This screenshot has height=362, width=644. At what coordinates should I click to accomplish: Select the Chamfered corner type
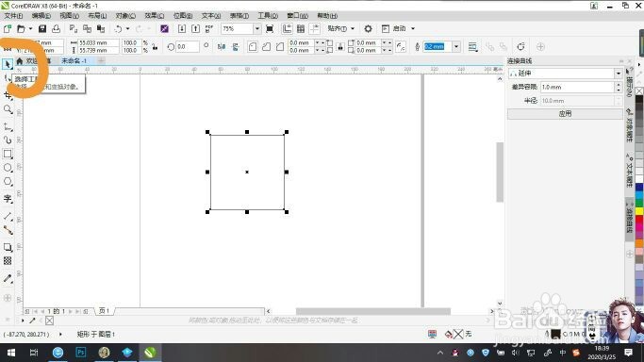click(280, 46)
